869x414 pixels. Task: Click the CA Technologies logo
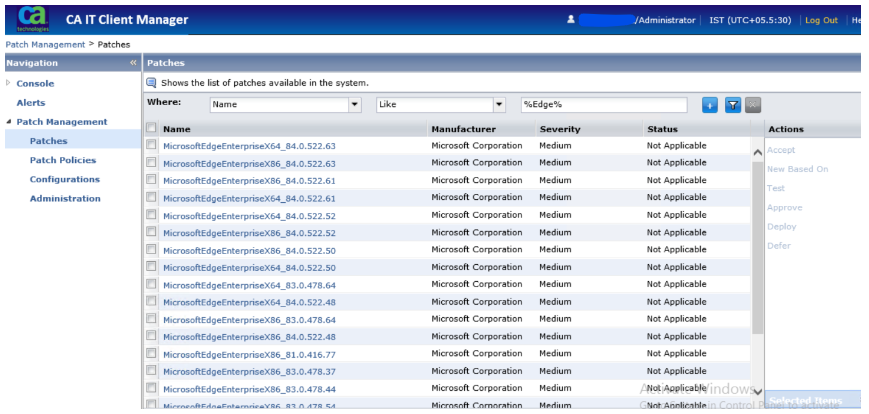pos(32,19)
